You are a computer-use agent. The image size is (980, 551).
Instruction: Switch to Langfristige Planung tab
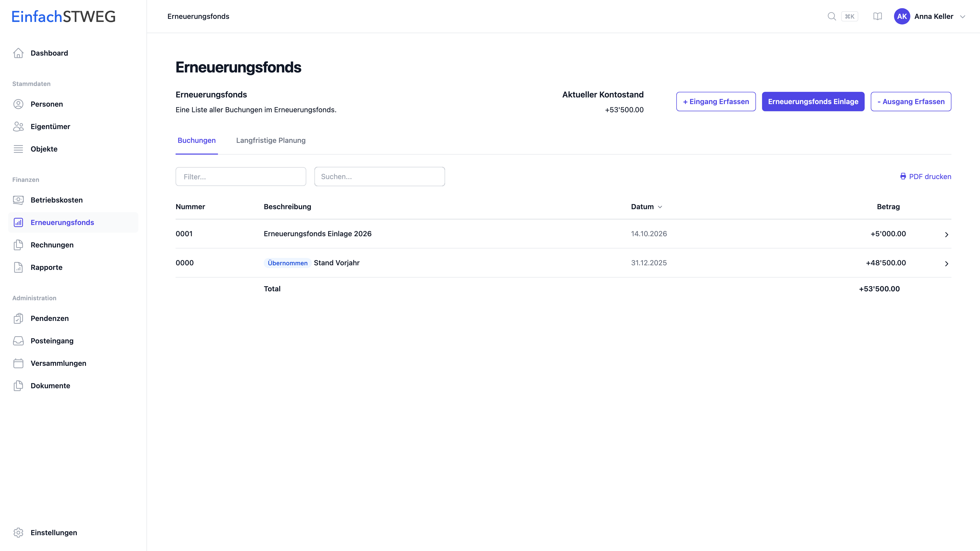tap(271, 141)
